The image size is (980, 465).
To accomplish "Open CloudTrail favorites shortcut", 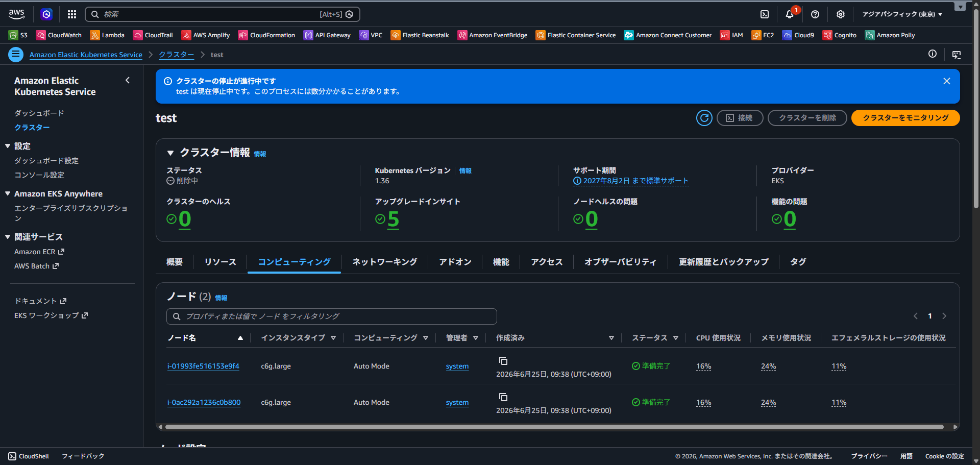I will pos(153,35).
